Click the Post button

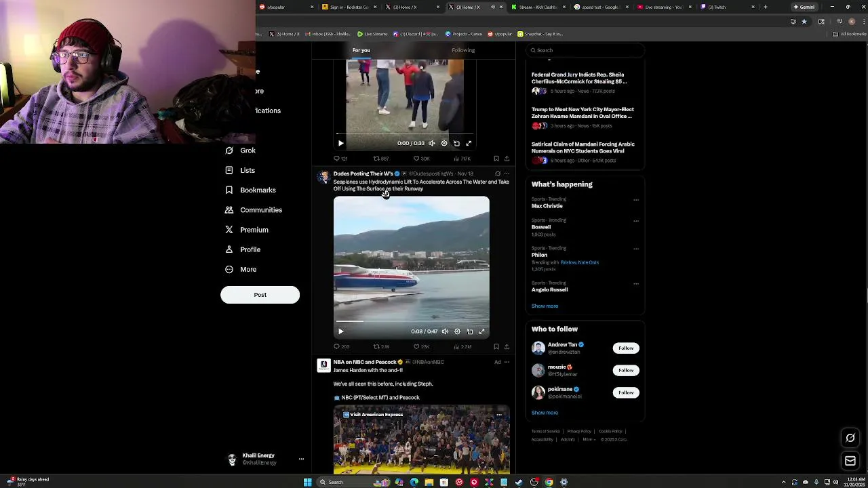click(x=260, y=295)
